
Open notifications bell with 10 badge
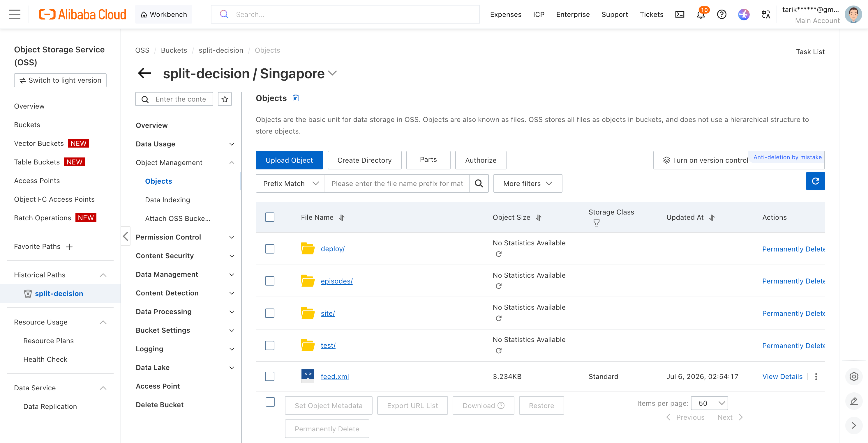coord(701,14)
